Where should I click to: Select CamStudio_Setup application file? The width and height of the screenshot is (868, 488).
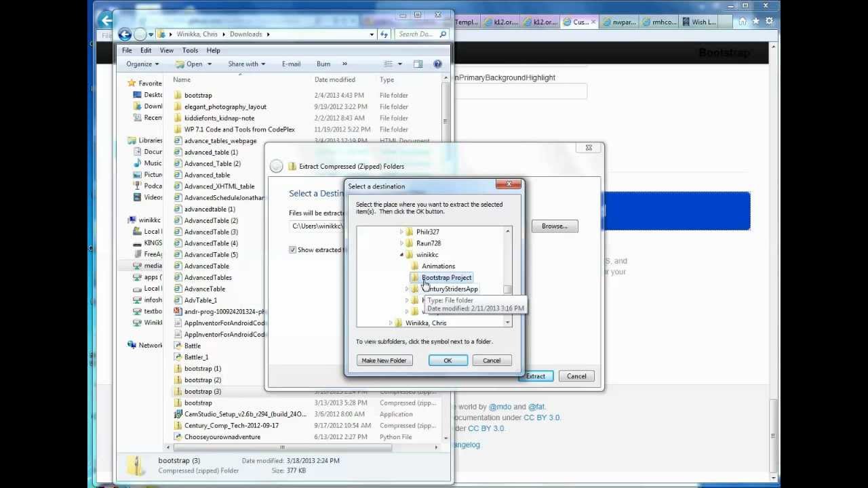[245, 414]
